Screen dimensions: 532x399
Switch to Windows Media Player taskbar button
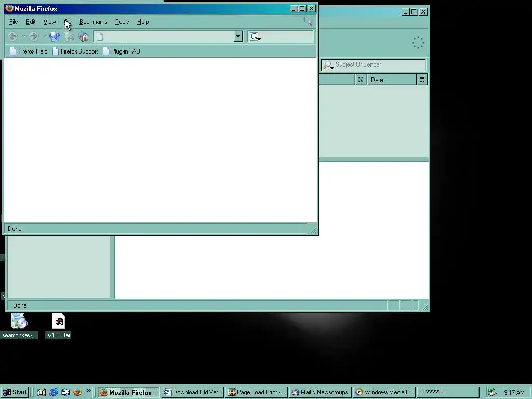coord(384,392)
